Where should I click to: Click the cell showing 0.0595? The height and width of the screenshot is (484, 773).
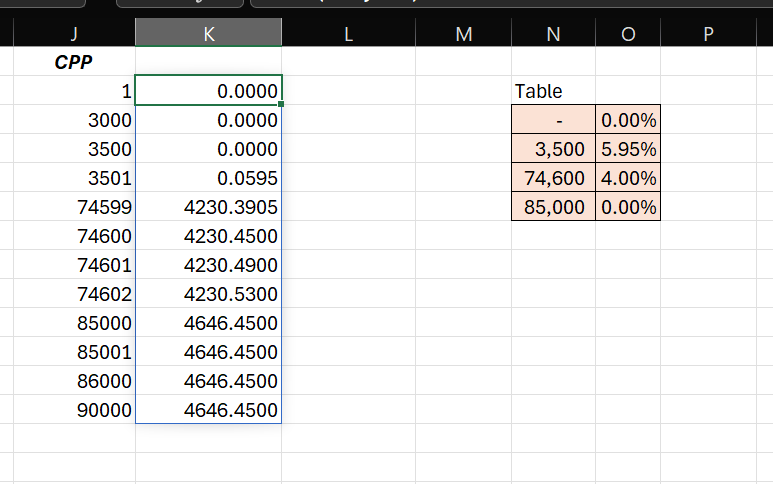click(x=209, y=178)
